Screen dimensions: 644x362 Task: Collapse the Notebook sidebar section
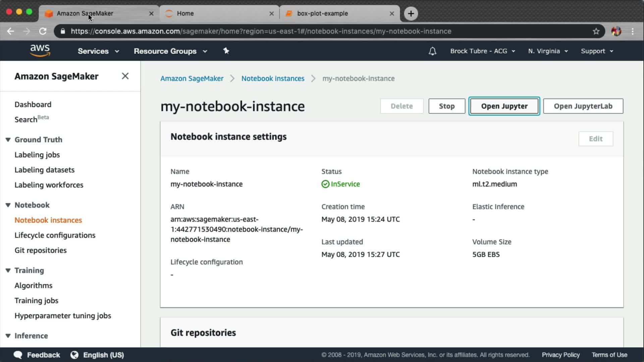[x=8, y=205]
